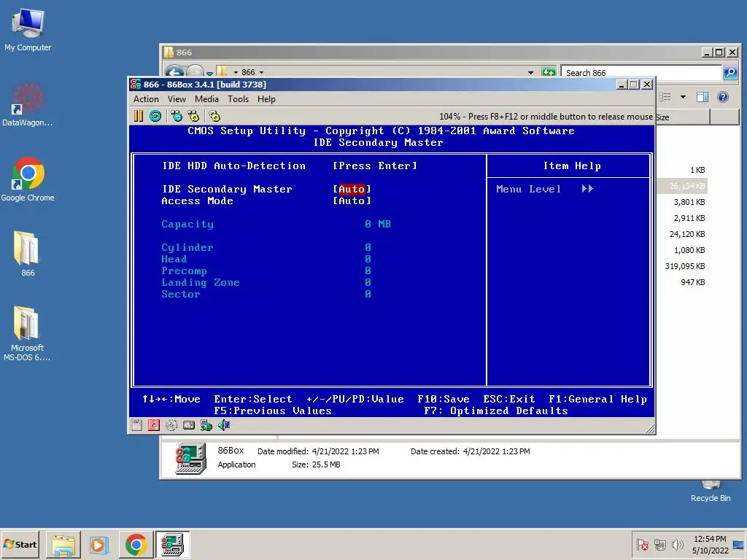Minimize the 86Box window
The image size is (747, 560).
622,85
